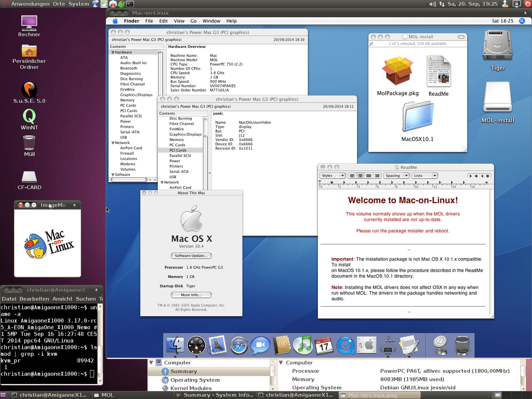Open the Go menu in the Finder
The image size is (532, 399).
[194, 21]
